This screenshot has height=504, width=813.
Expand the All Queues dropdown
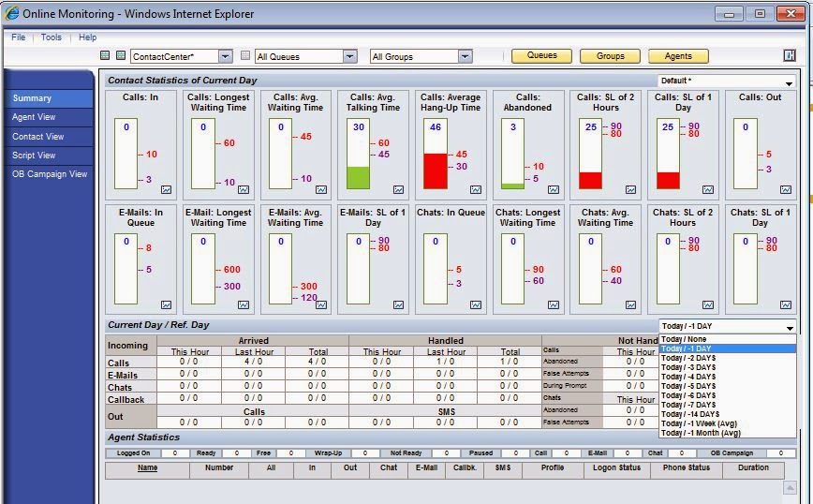[x=350, y=56]
